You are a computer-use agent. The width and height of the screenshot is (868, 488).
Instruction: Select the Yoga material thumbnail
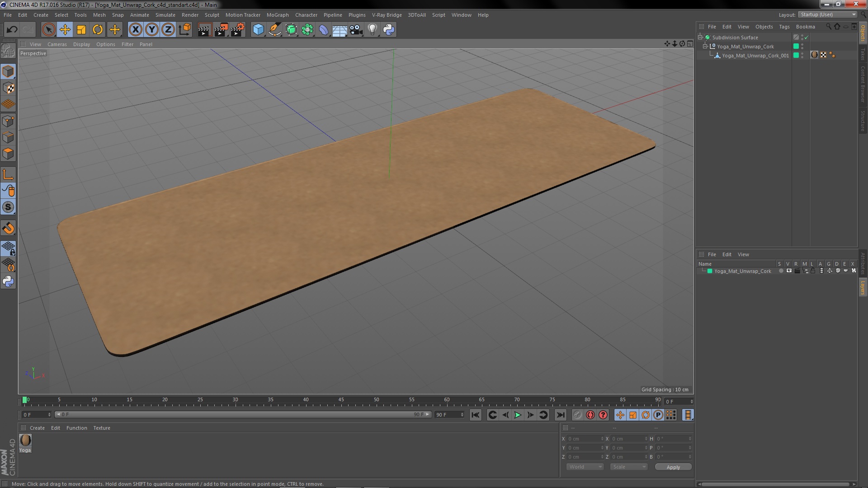(25, 440)
